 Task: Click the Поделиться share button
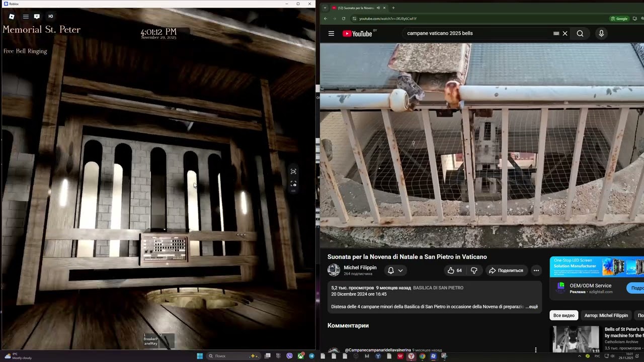[x=506, y=270]
